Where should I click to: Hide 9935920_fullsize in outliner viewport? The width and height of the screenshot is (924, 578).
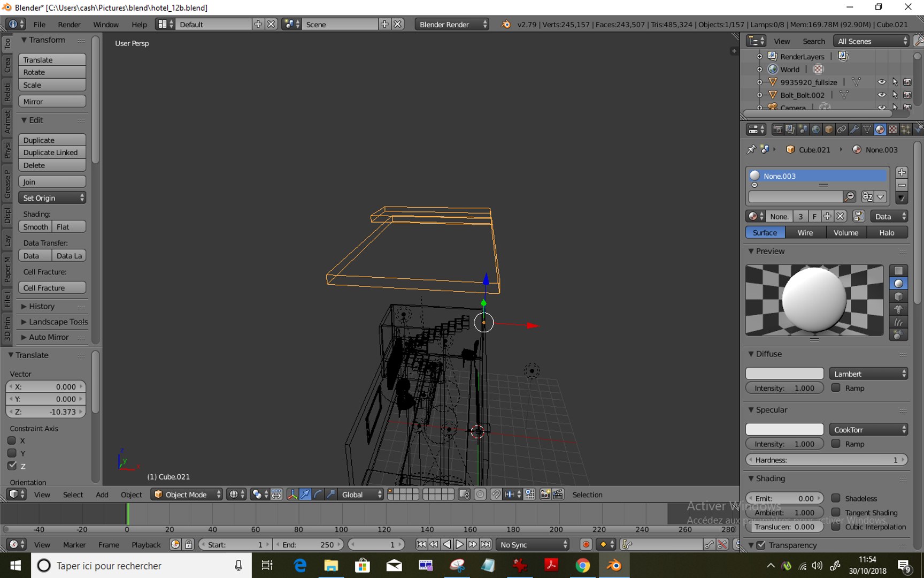click(x=882, y=82)
